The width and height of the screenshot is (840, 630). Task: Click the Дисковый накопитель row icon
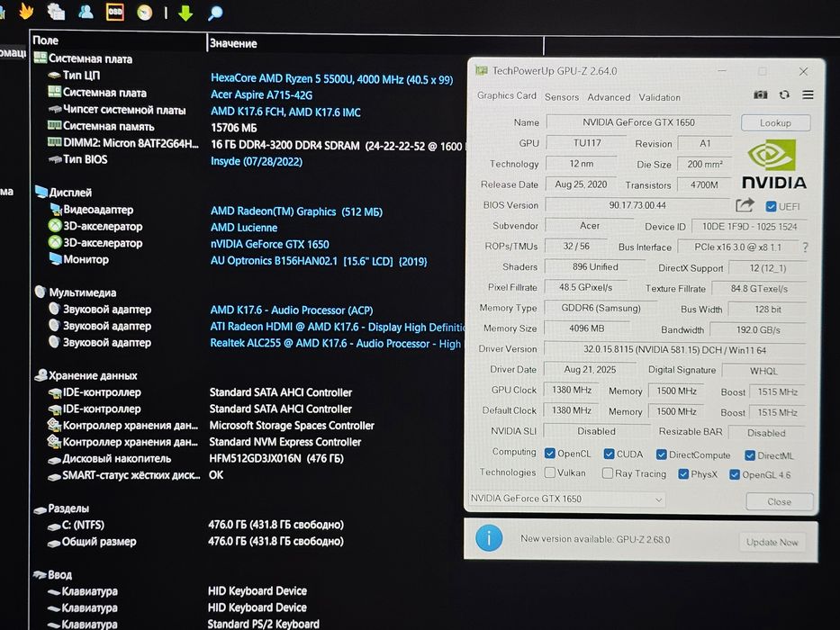point(54,460)
